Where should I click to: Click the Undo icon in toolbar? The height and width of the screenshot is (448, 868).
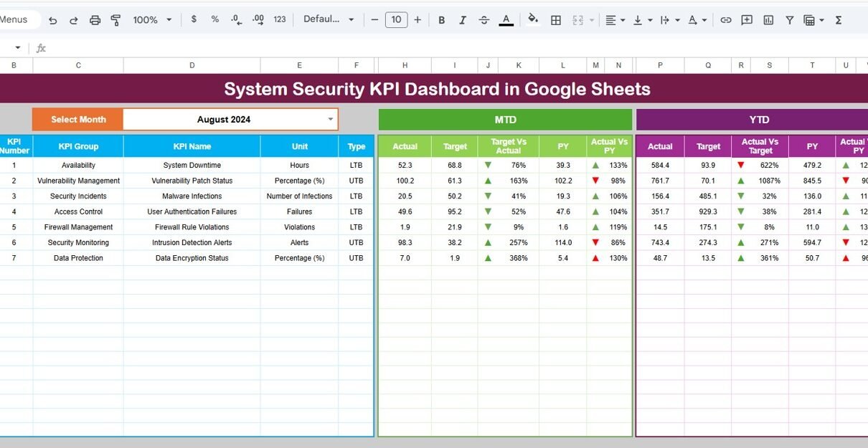point(52,20)
